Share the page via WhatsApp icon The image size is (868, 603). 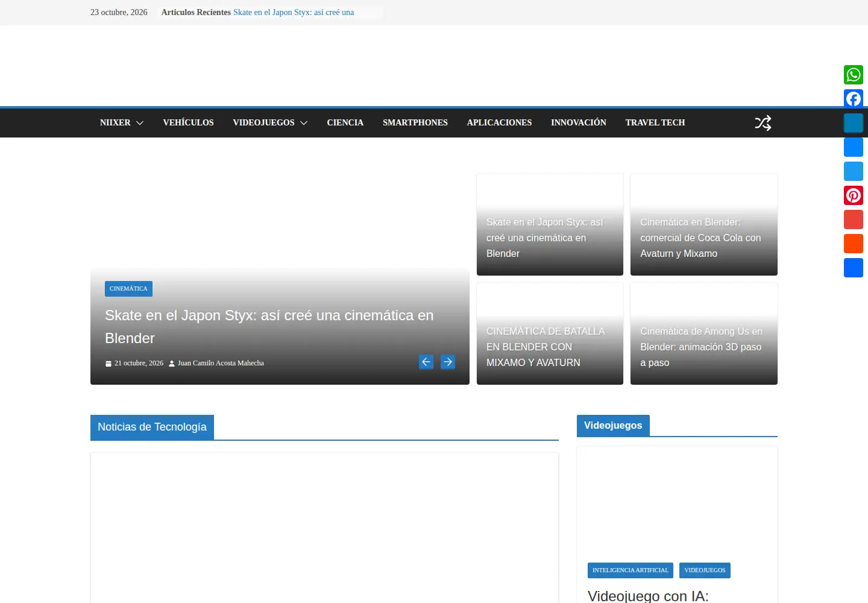tap(854, 75)
